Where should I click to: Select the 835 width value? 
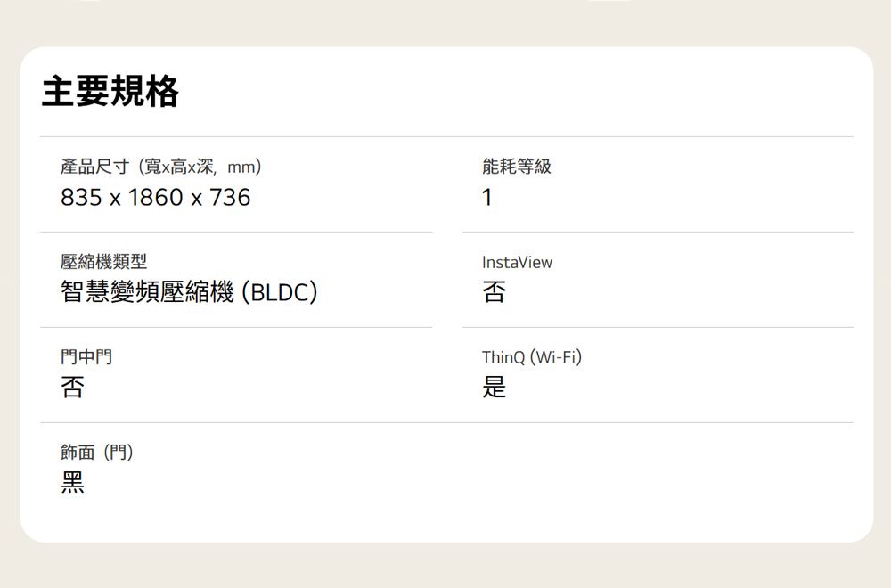pos(81,198)
